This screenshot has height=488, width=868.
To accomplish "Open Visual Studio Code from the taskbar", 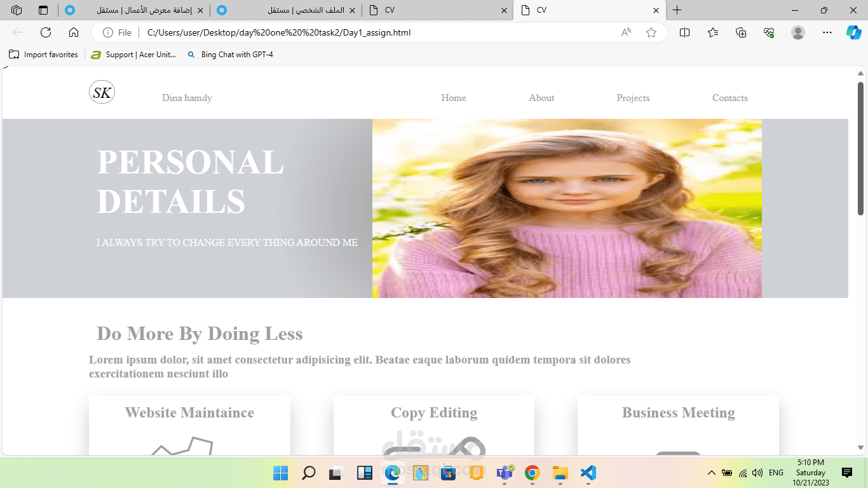I will click(x=588, y=473).
